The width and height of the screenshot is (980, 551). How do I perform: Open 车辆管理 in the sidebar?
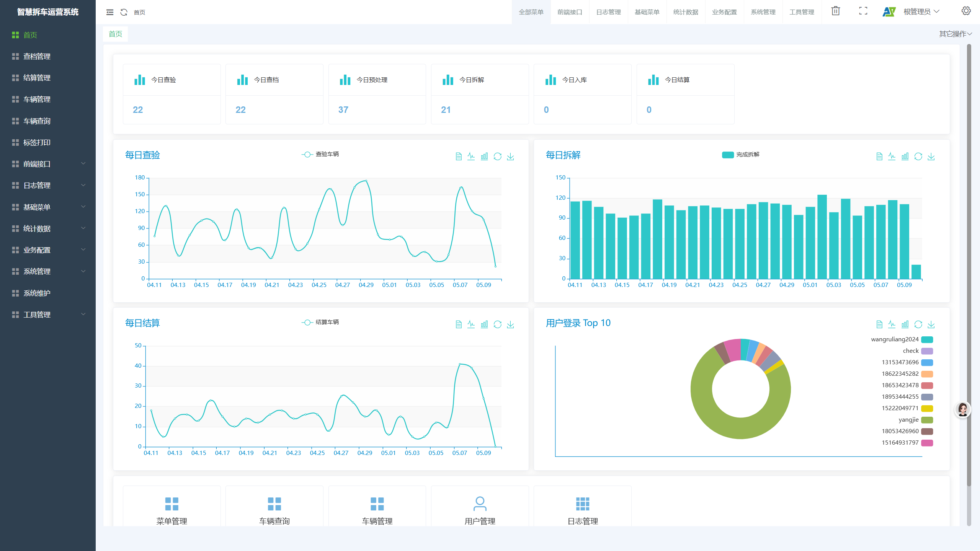pyautogui.click(x=37, y=99)
